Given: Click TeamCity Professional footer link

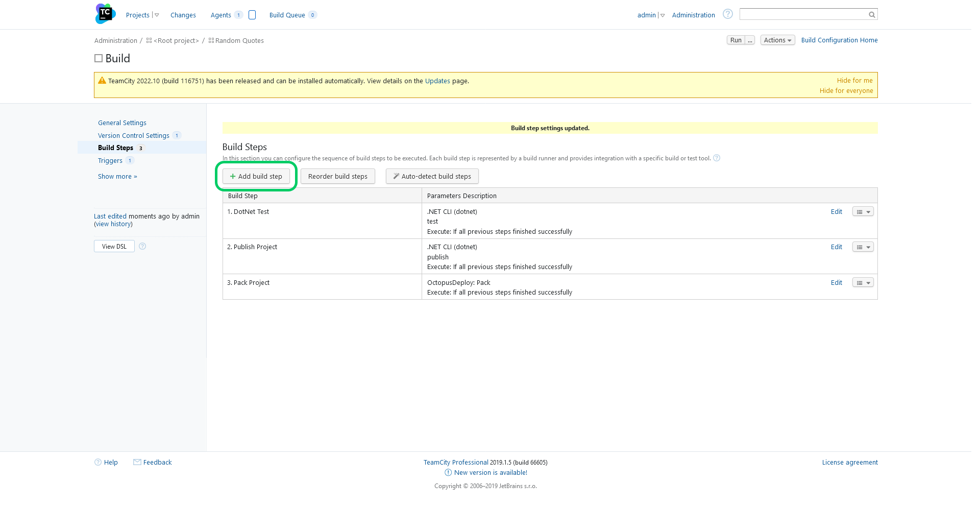Looking at the screenshot, I should click(x=456, y=462).
